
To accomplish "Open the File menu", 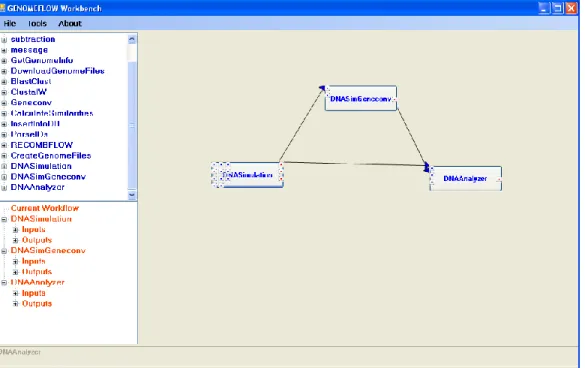I will [x=10, y=24].
